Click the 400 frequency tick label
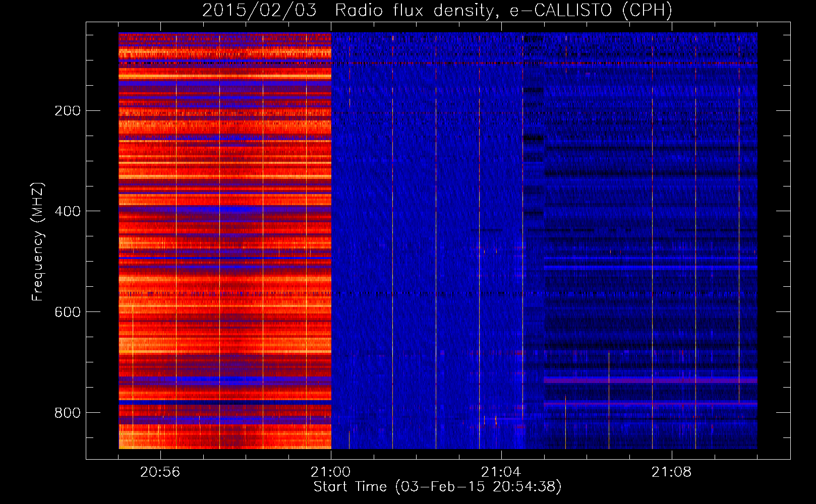816x504 pixels. click(x=68, y=211)
